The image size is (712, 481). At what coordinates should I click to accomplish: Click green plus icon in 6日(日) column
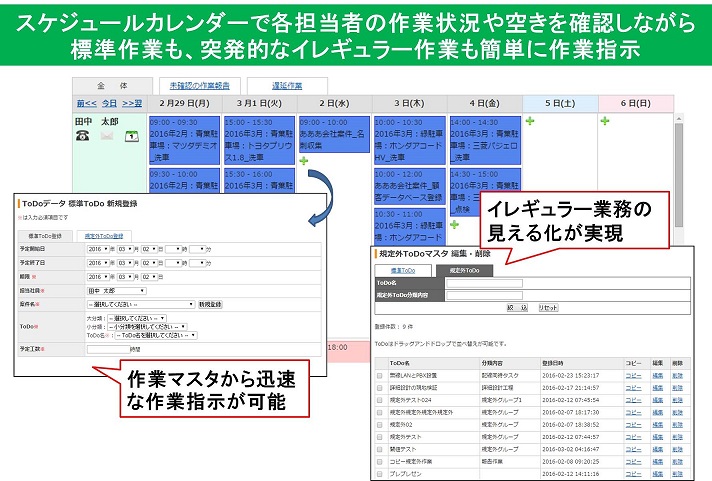coord(605,121)
